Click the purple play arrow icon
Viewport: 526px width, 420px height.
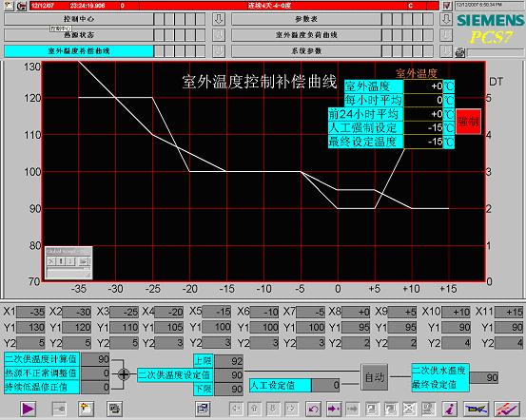29,409
